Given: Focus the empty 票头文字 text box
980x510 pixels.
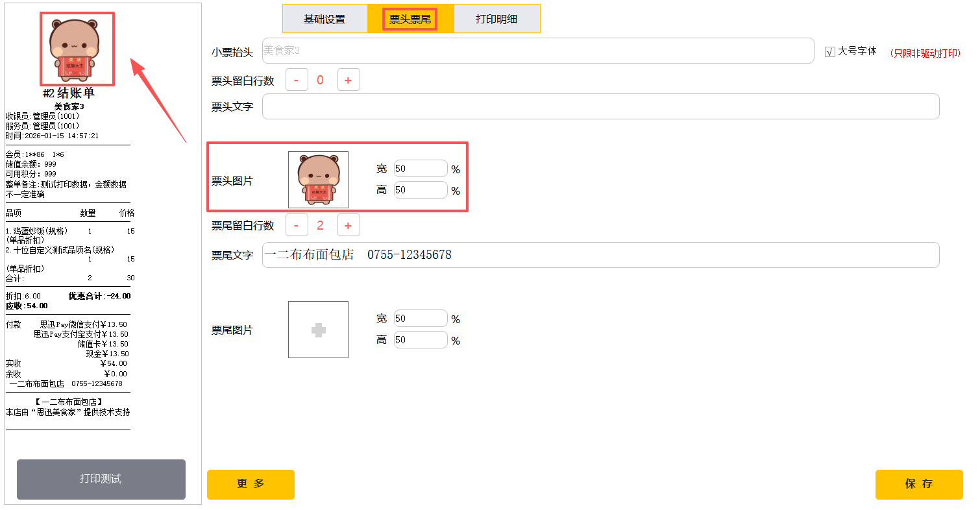Looking at the screenshot, I should click(x=600, y=106).
